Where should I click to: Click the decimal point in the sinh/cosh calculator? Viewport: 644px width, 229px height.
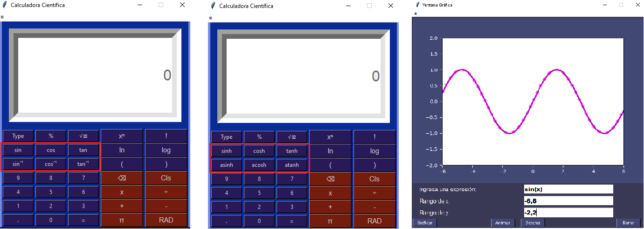click(226, 221)
